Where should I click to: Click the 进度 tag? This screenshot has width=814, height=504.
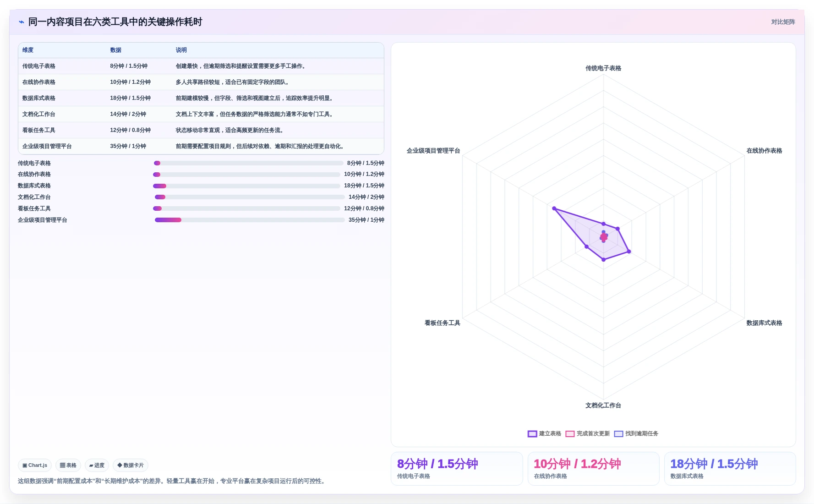pyautogui.click(x=97, y=466)
